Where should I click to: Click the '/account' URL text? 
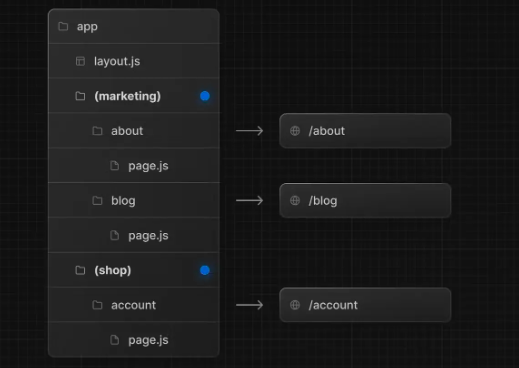click(333, 305)
